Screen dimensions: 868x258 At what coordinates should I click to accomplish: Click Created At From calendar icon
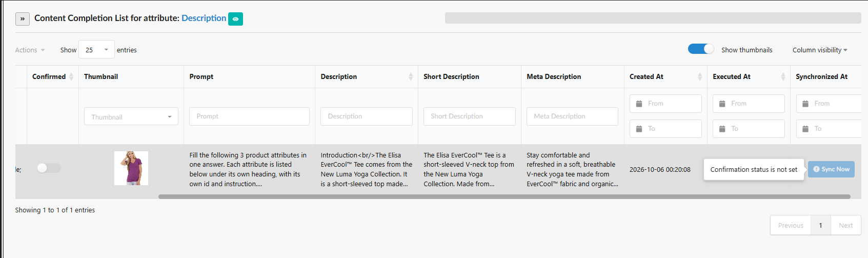pos(639,104)
